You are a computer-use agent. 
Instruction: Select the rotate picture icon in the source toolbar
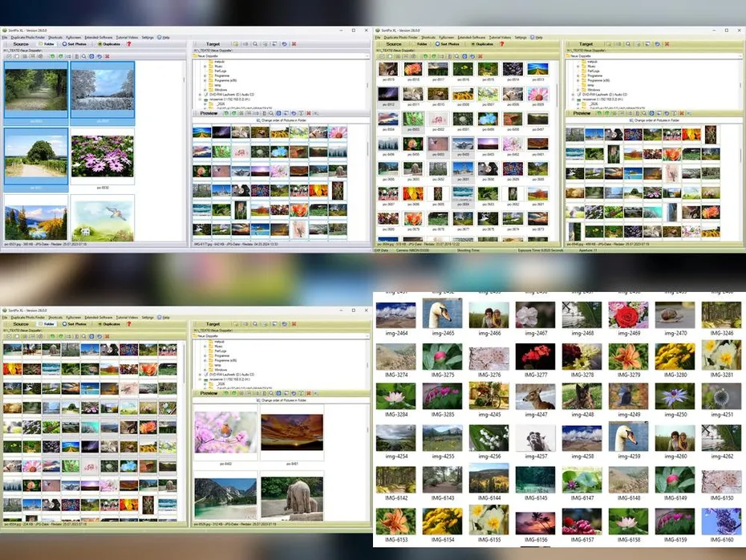click(x=51, y=57)
